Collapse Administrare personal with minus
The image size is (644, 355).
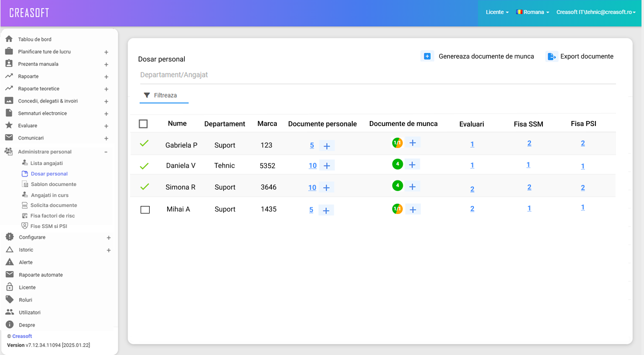coord(106,152)
